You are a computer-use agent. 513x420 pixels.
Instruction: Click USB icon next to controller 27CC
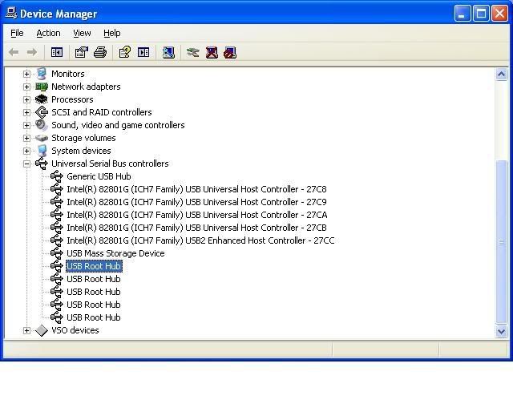[x=57, y=240]
